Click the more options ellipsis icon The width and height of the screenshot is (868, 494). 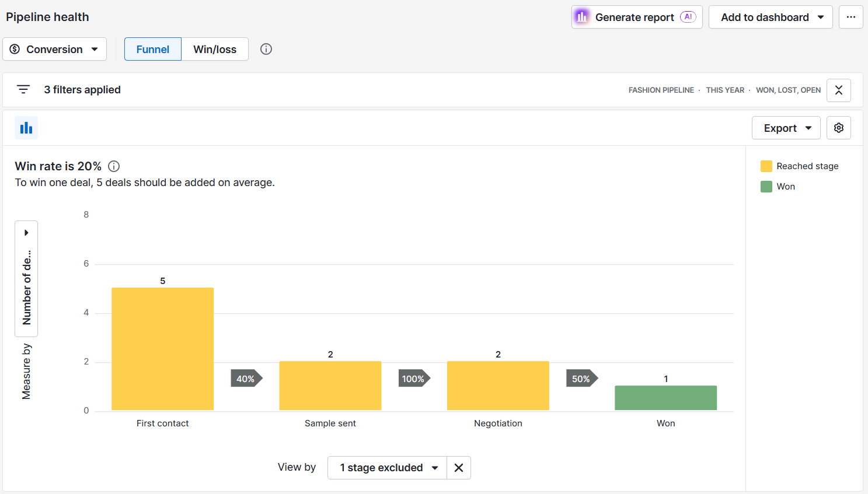click(850, 17)
